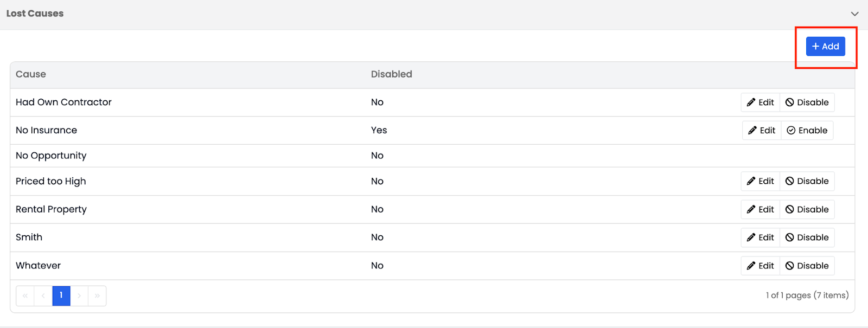Image resolution: width=868 pixels, height=328 pixels.
Task: Edit the Priced too High cause
Action: 760,181
